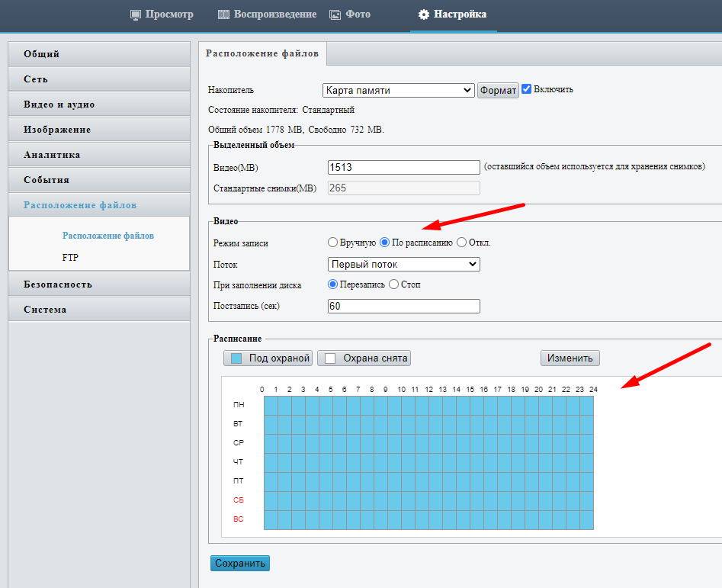Click the first hour cell of ПН row
This screenshot has width=722, height=588.
point(271,406)
